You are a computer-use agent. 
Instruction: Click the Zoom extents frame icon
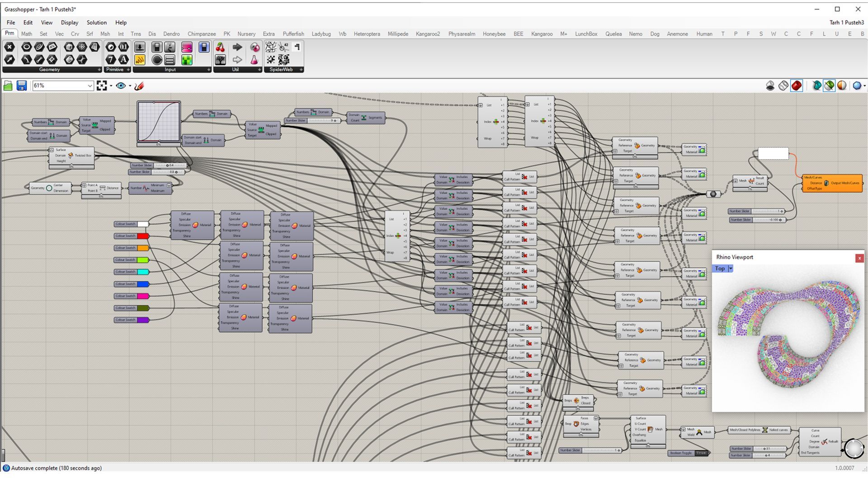(x=102, y=85)
